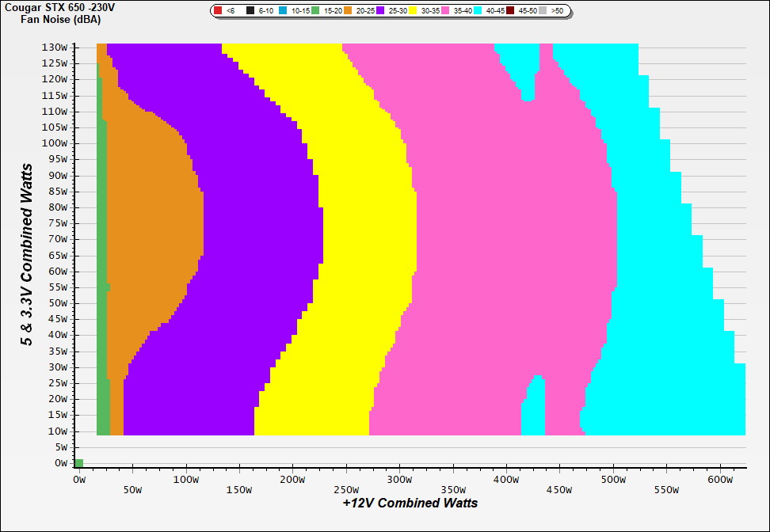Click the green 15-20 legend swatch
Image resolution: width=770 pixels, height=532 pixels.
click(314, 11)
